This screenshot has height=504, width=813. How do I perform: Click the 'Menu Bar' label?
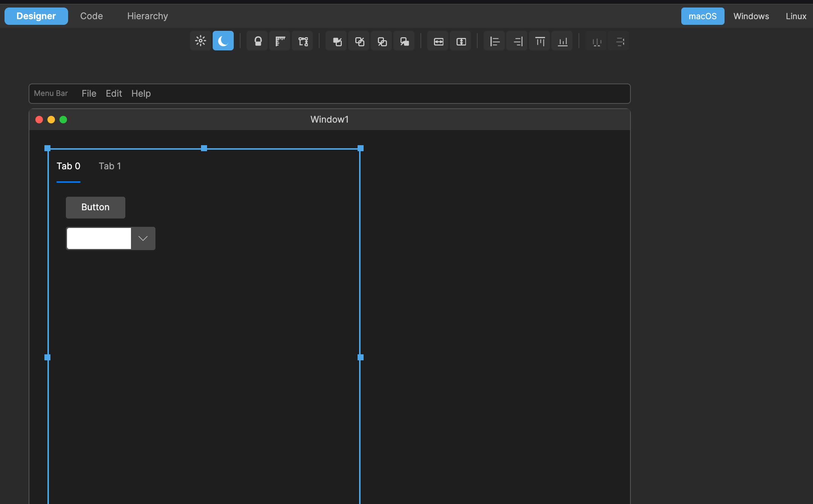[51, 93]
